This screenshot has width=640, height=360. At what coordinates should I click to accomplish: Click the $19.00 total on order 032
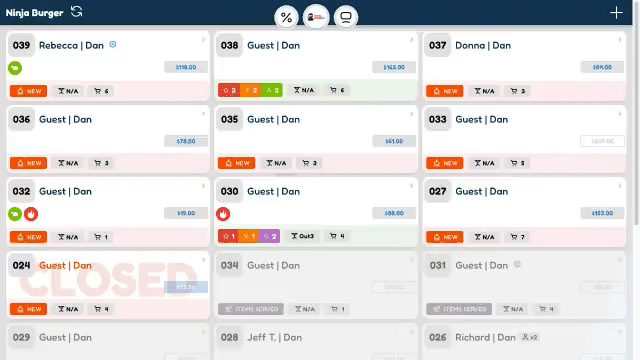[186, 213]
